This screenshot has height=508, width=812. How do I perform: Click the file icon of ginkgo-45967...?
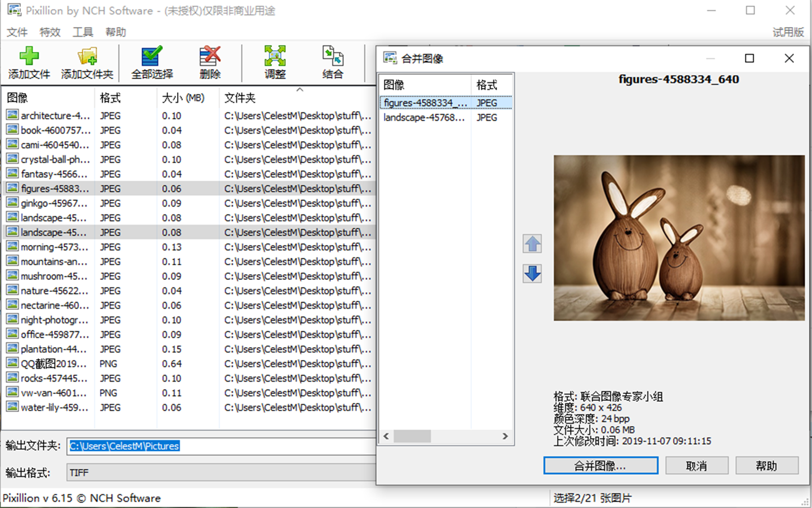(12, 203)
